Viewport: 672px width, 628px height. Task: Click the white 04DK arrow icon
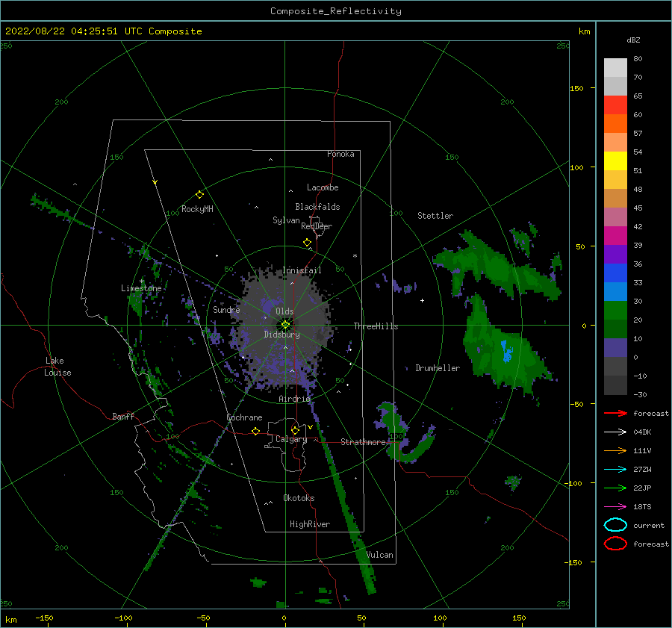[x=615, y=432]
